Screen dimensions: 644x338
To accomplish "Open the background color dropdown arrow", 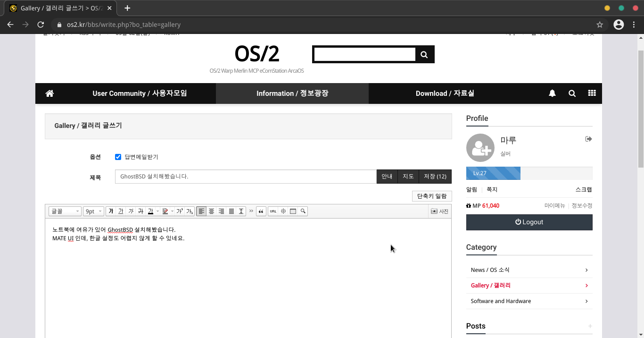I will point(172,211).
